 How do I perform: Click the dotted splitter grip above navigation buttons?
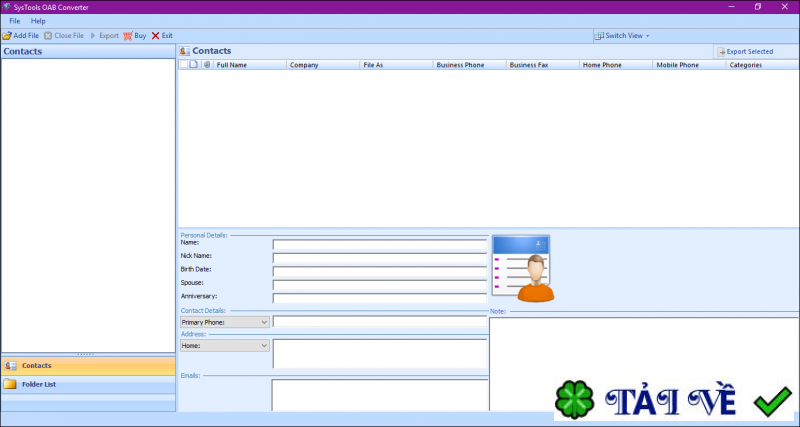coord(85,354)
